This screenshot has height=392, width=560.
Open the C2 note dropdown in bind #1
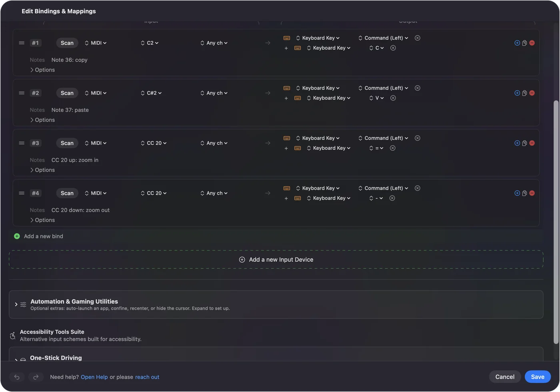(x=150, y=43)
